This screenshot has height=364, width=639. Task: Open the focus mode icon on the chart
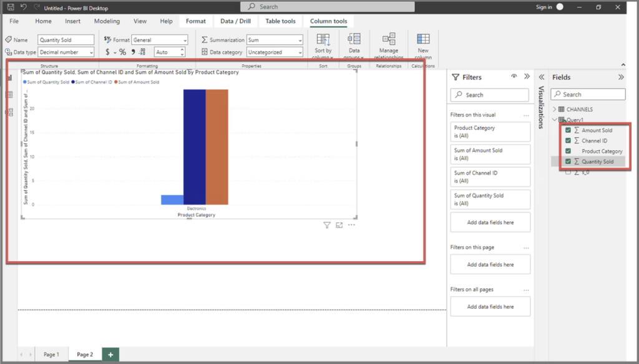[339, 225]
